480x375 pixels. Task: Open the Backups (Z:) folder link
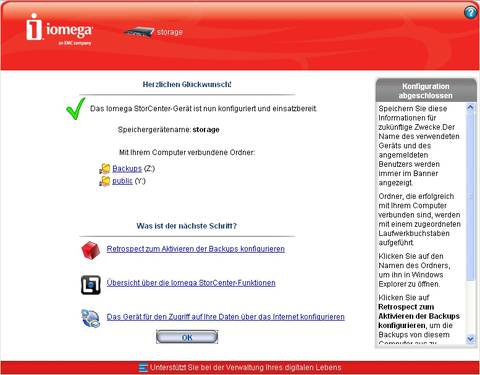click(x=127, y=169)
